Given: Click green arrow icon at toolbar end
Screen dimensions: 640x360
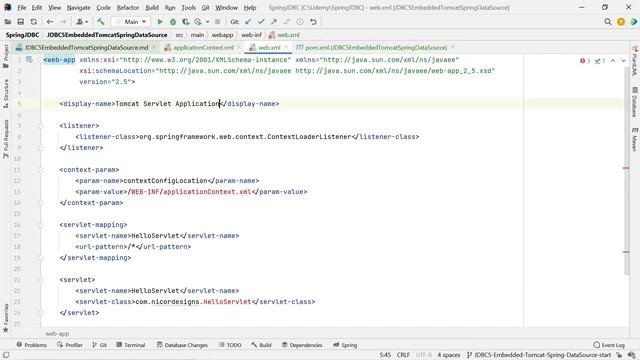Looking at the screenshot, I should point(633,22).
